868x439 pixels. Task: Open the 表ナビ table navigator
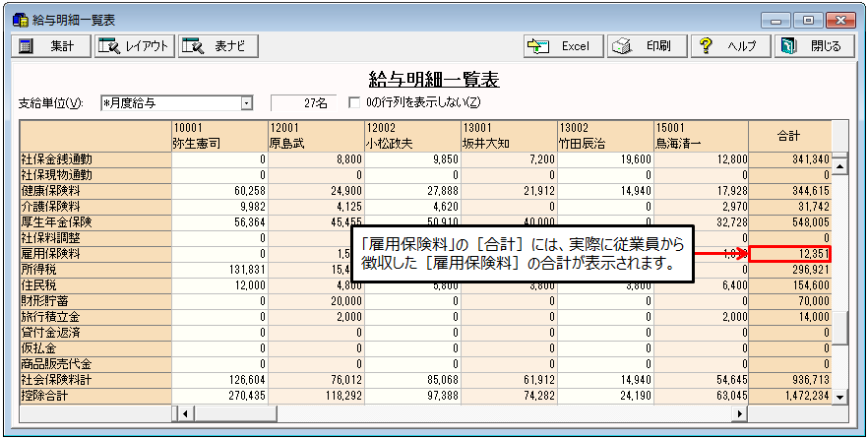point(218,46)
